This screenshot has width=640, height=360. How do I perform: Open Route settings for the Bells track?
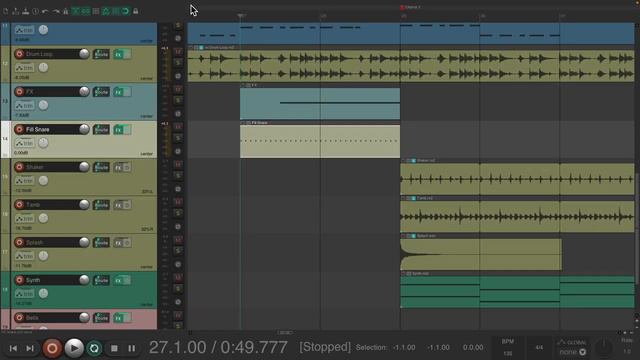[x=101, y=318]
